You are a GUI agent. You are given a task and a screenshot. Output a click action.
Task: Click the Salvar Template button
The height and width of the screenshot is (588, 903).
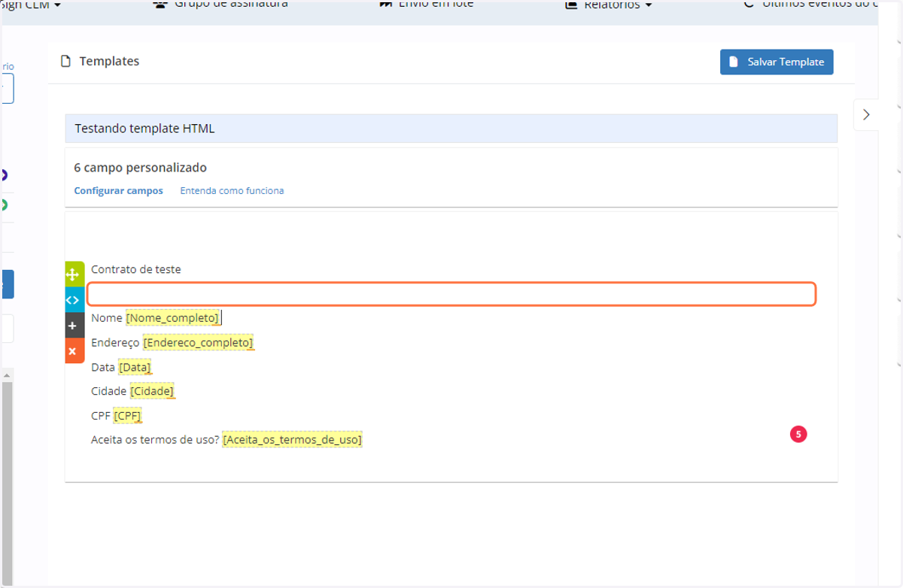click(777, 62)
